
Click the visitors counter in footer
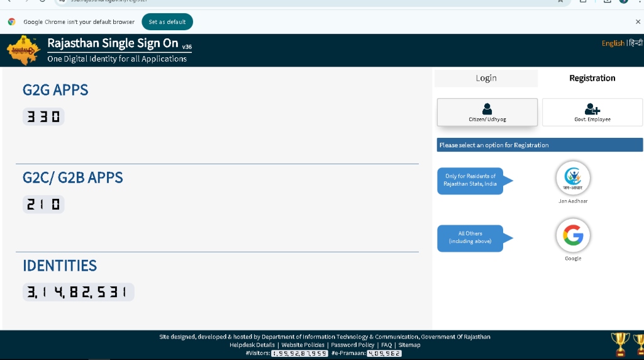coord(299,354)
